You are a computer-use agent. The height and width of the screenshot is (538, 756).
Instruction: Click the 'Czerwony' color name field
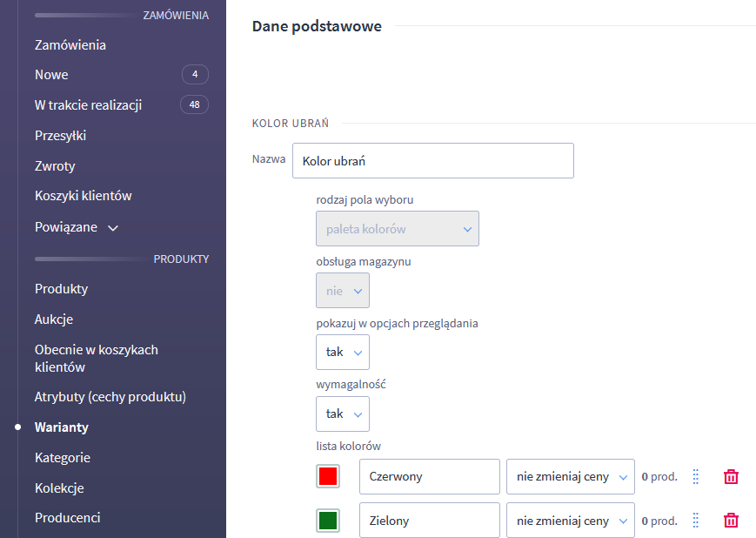429,477
